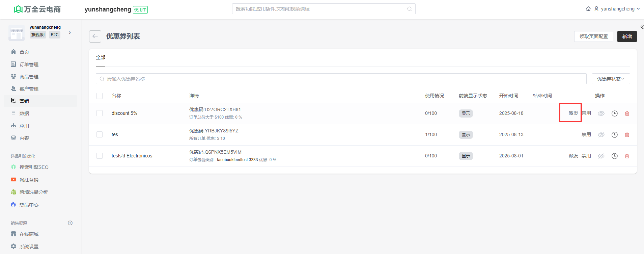This screenshot has width=644, height=254.
Task: Select the 全部 tab
Action: [x=101, y=58]
